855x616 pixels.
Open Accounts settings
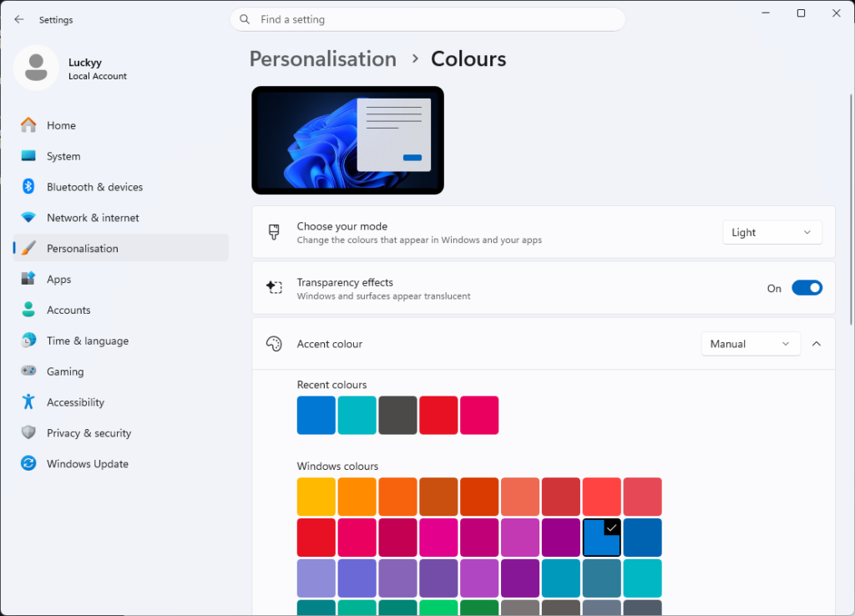(x=120, y=310)
